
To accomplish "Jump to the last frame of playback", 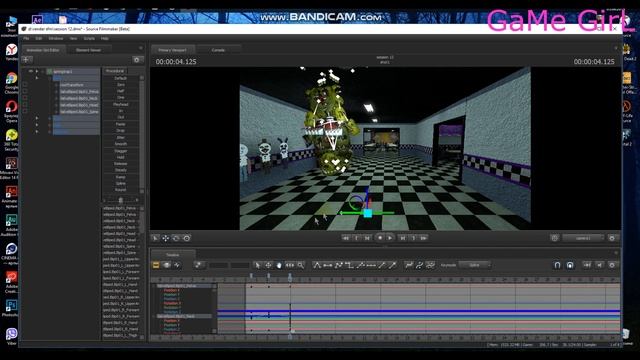I will coord(424,238).
